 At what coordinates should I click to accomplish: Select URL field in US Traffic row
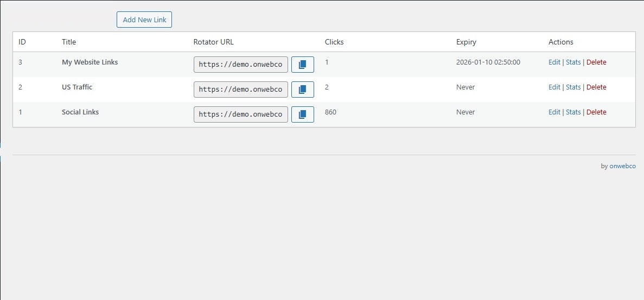coord(241,90)
